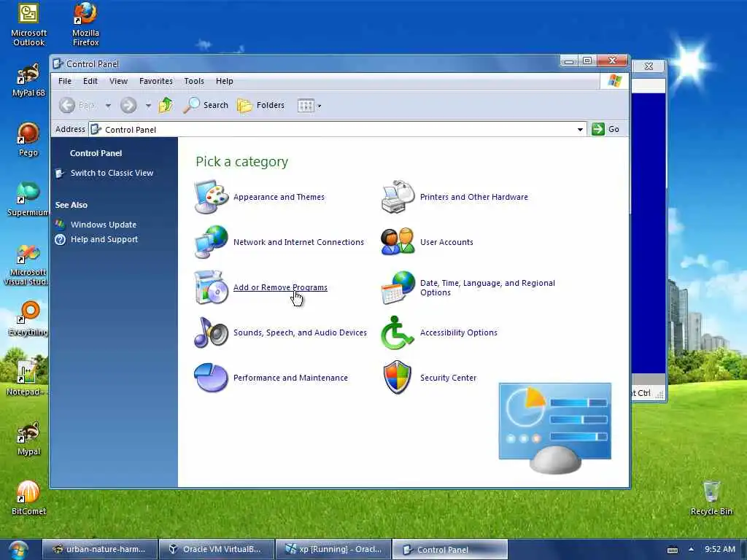
Task: Open the Help menu
Action: [225, 81]
